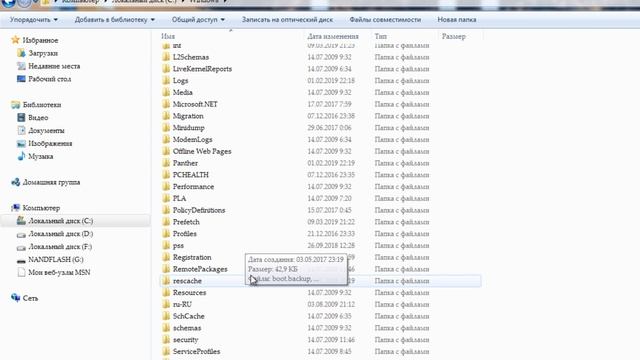The image size is (640, 360).
Task: Select the RemotePackages folder name
Action: pos(200,269)
